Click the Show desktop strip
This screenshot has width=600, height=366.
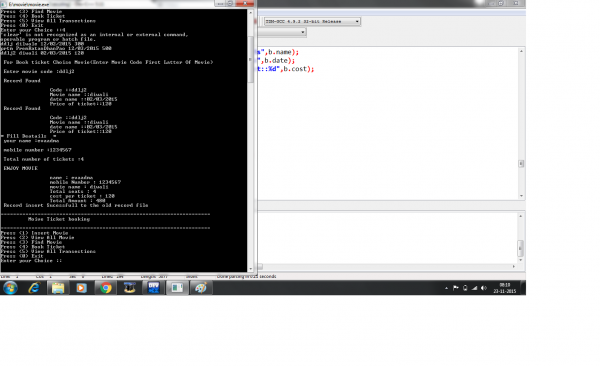[x=523, y=288]
